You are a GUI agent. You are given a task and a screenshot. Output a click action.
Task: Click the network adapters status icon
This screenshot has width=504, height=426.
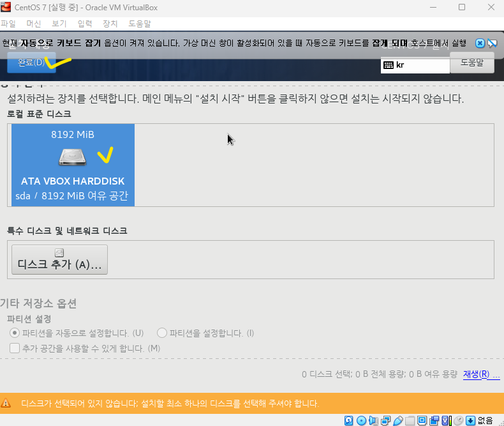pyautogui.click(x=385, y=420)
